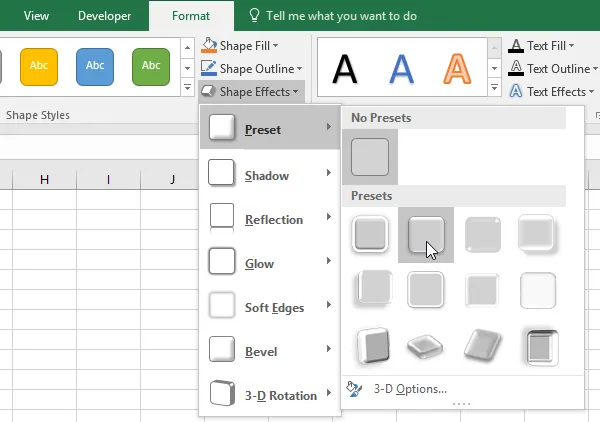Click the 3-D Options paint bucket icon
600x422 pixels.
pos(354,389)
